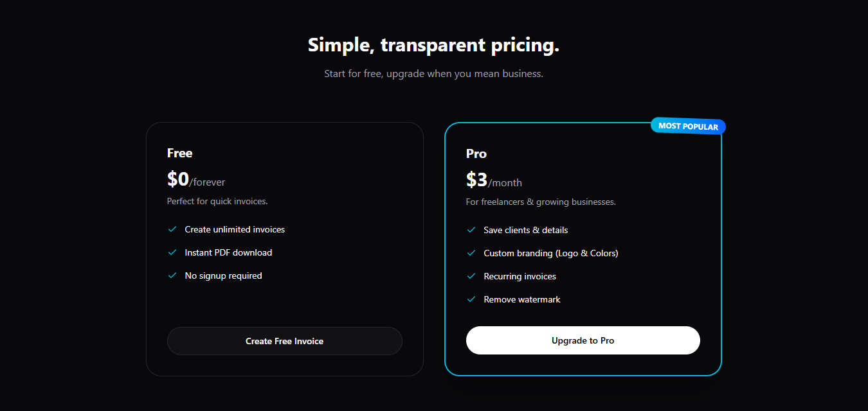Screen dimensions: 868x411
Task: Click the checkmark beside Remove watermark
Action: pyautogui.click(x=471, y=299)
